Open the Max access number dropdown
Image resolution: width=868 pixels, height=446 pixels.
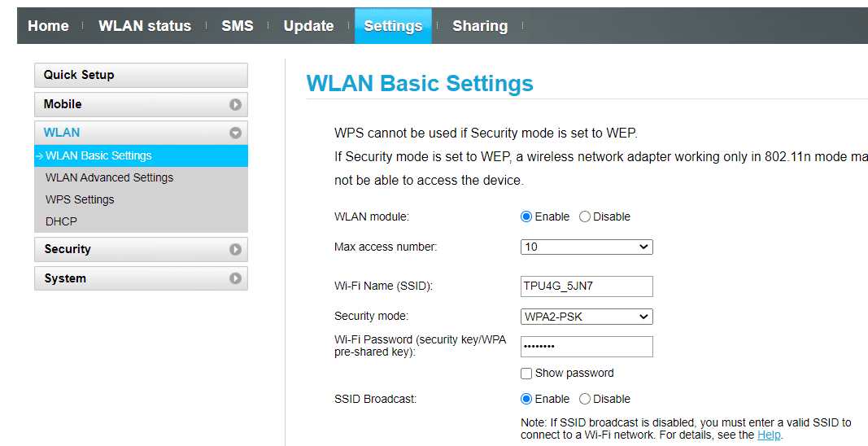coord(587,247)
